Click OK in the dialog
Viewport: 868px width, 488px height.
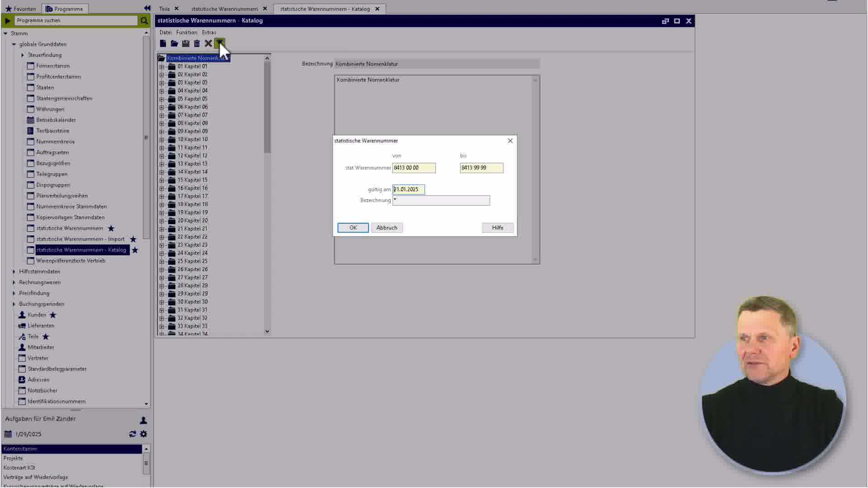353,228
